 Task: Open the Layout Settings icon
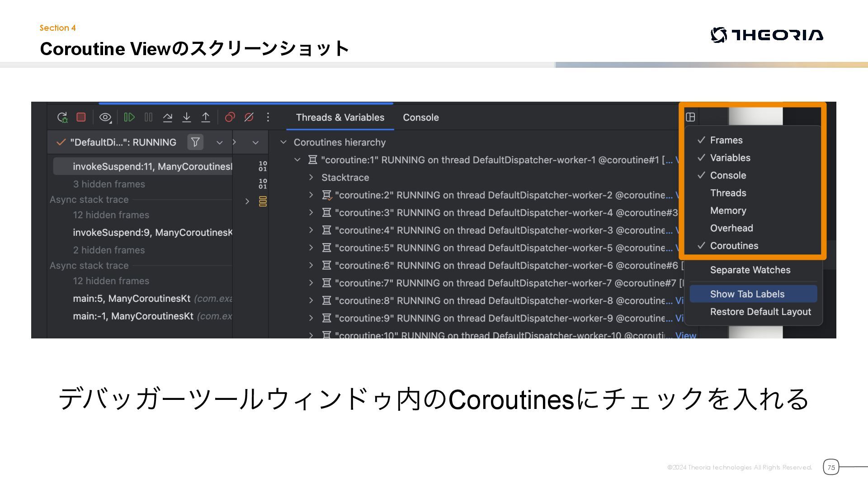coord(690,117)
